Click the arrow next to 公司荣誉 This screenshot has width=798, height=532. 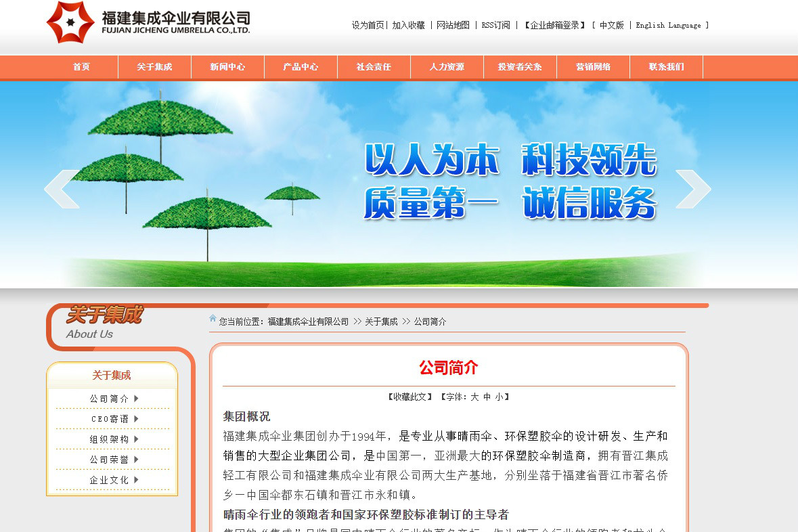click(x=136, y=460)
